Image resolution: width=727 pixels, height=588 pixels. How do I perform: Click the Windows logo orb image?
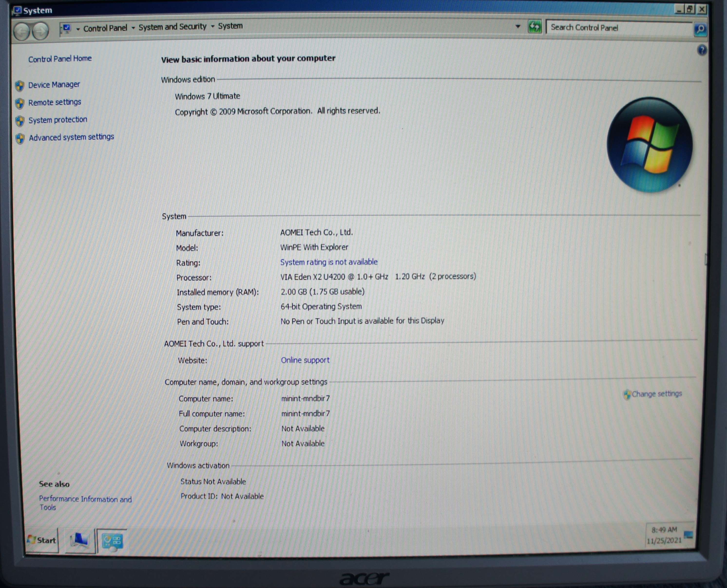650,145
